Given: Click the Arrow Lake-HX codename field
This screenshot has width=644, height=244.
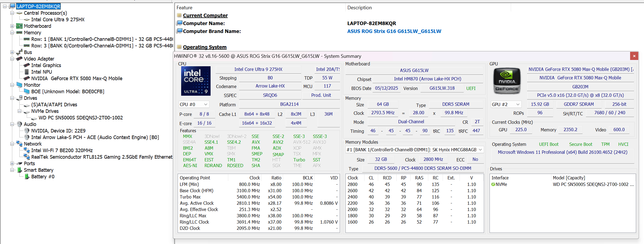Looking at the screenshot, I should (x=270, y=86).
